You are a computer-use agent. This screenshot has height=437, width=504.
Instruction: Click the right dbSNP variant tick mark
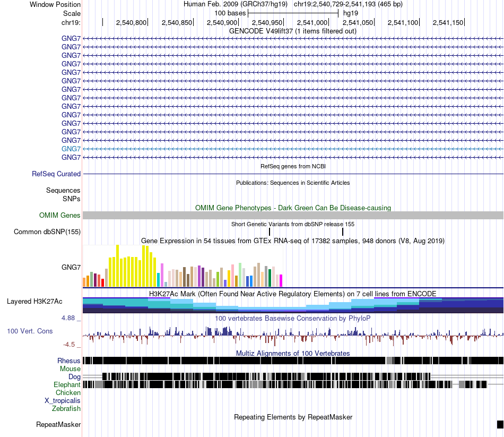343,232
